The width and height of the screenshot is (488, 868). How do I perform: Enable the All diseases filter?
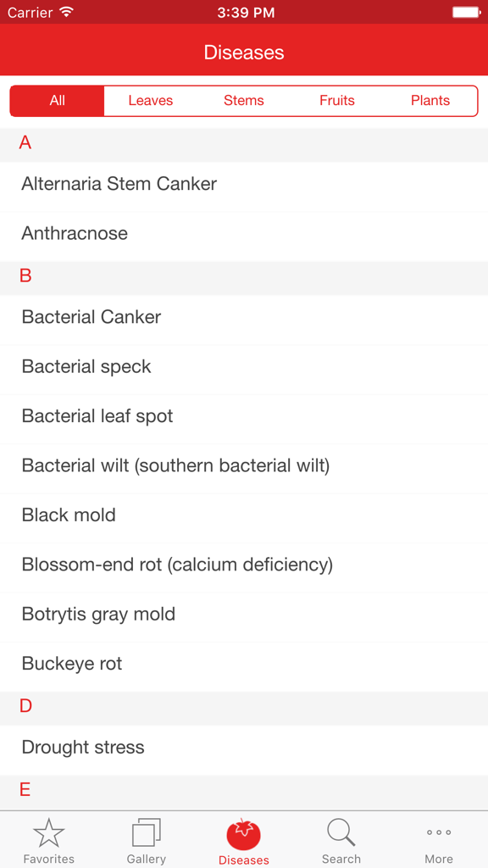pyautogui.click(x=57, y=100)
